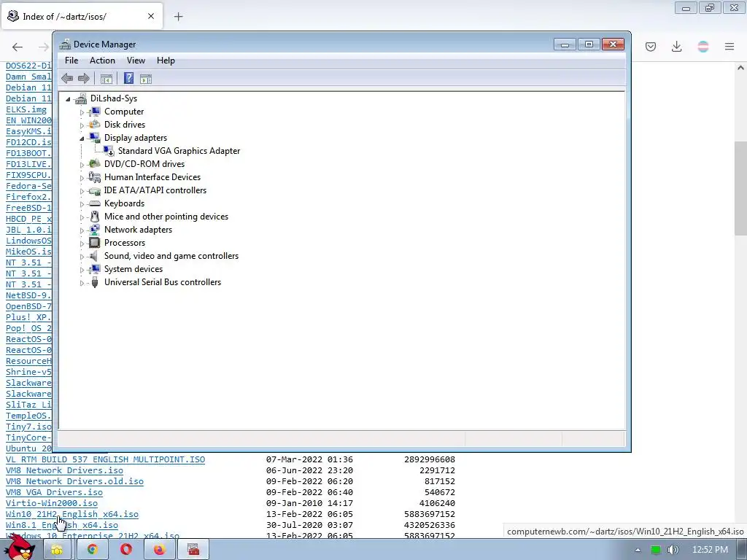747x560 pixels.
Task: Open Chrome from the taskbar
Action: pyautogui.click(x=92, y=550)
